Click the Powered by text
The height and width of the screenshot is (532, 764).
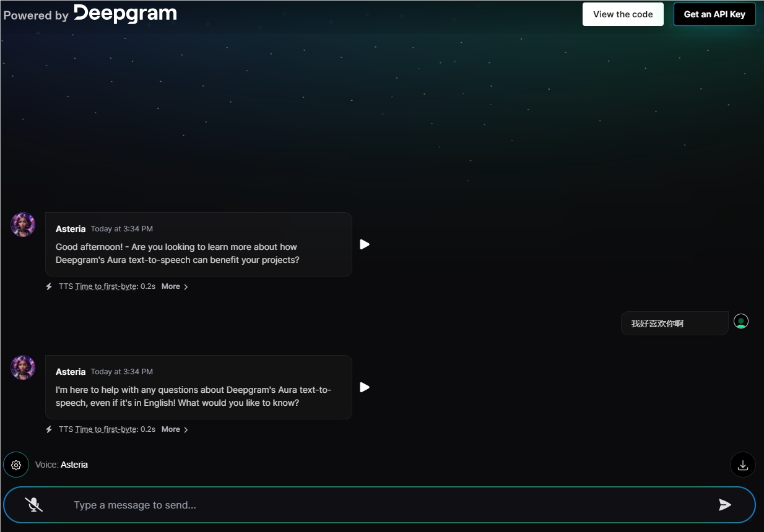(36, 15)
